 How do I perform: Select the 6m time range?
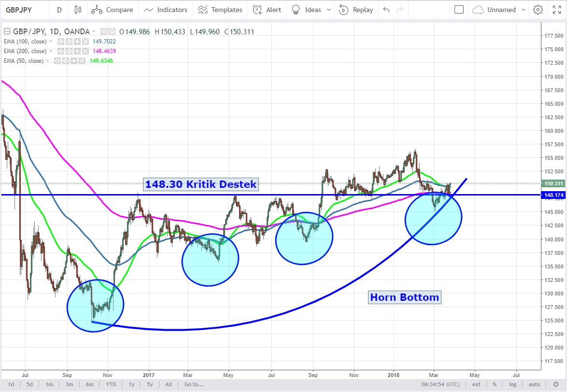click(89, 384)
